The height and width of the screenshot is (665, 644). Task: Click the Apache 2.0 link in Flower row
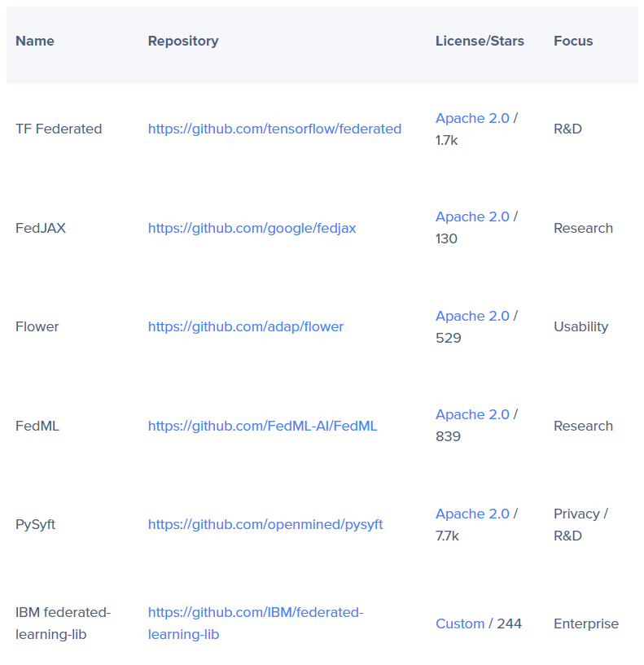pos(472,316)
